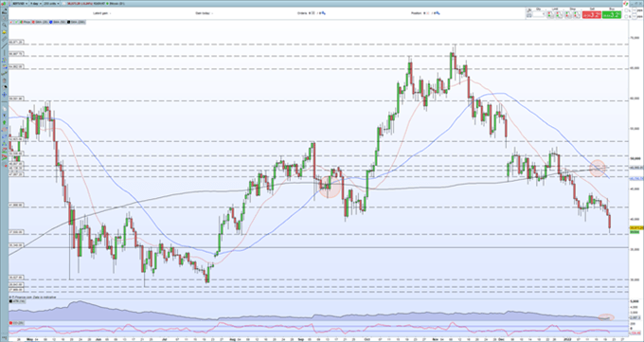Open the BTCUSD symbol dropdown

click(x=20, y=4)
